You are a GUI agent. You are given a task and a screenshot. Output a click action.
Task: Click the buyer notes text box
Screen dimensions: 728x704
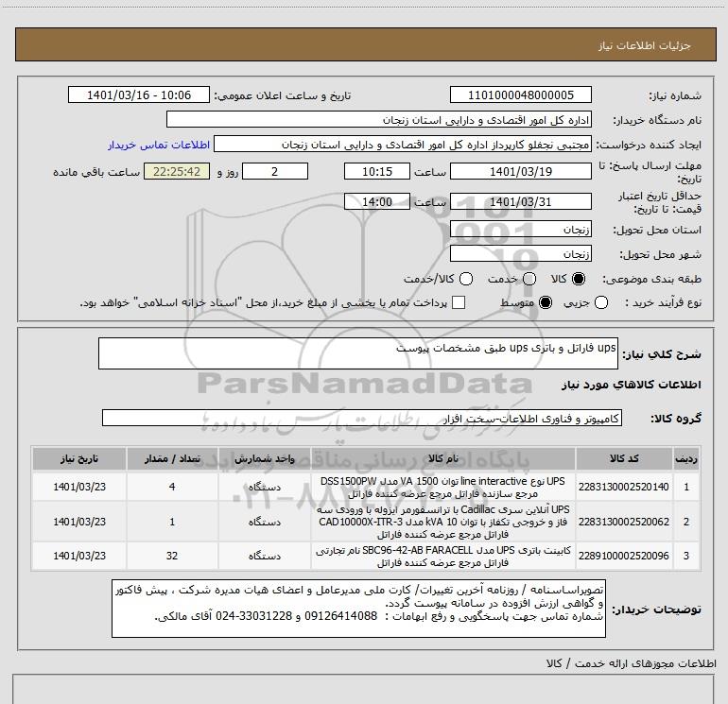click(x=358, y=608)
